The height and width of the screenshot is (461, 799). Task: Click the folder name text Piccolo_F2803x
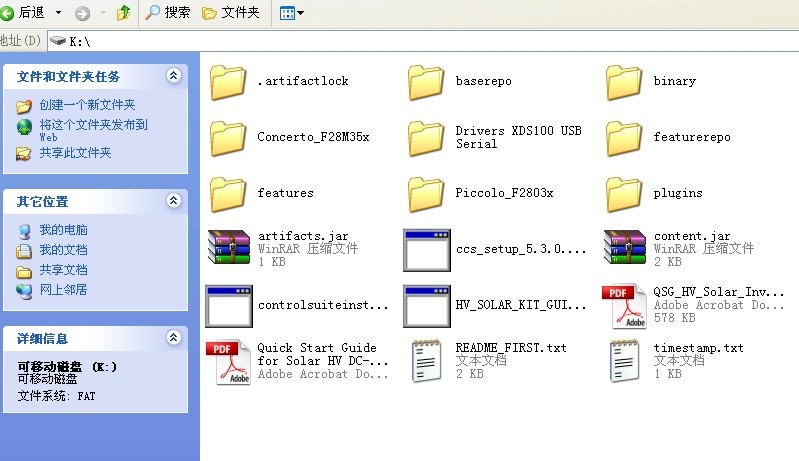(x=504, y=193)
